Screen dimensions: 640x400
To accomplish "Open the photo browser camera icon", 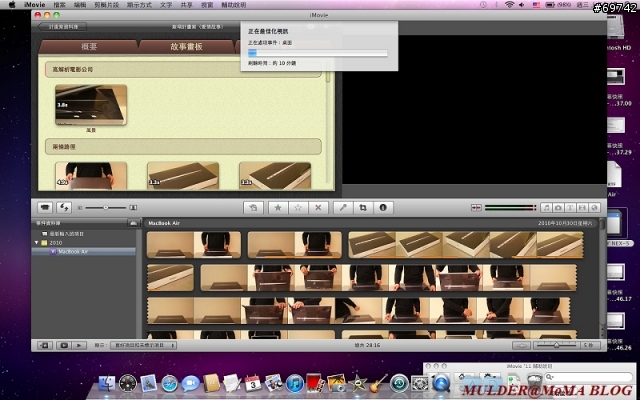I will [558, 208].
